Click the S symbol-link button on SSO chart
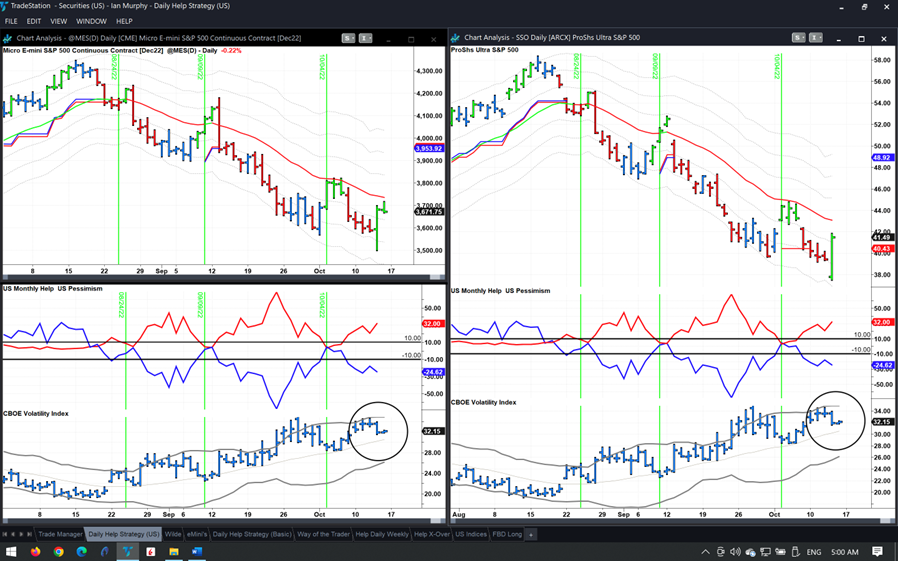Image resolution: width=898 pixels, height=561 pixels. click(x=798, y=38)
